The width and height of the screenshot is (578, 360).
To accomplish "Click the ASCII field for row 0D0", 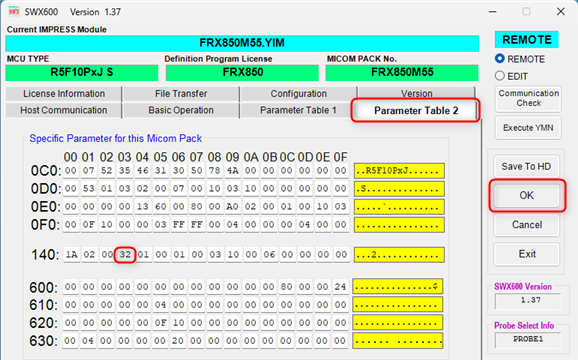I will [399, 189].
